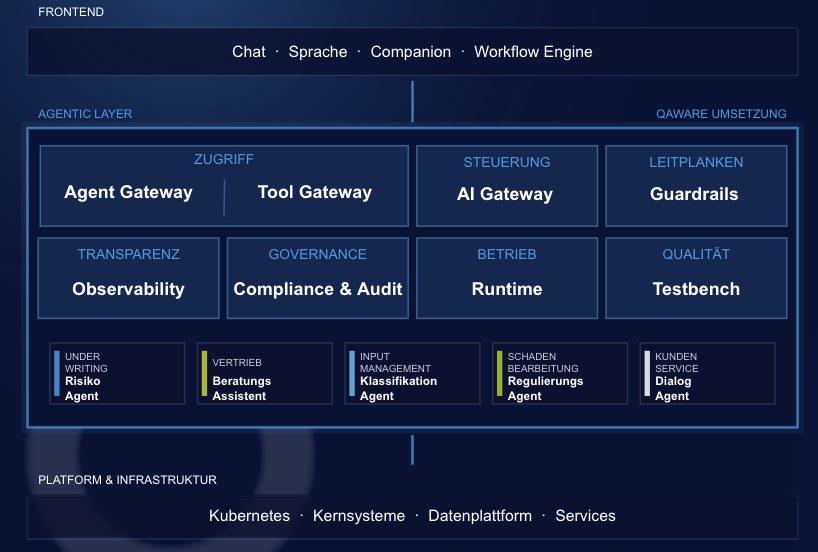Click the Runtime box under Betrieb
Image resolution: width=818 pixels, height=552 pixels.
(x=507, y=278)
